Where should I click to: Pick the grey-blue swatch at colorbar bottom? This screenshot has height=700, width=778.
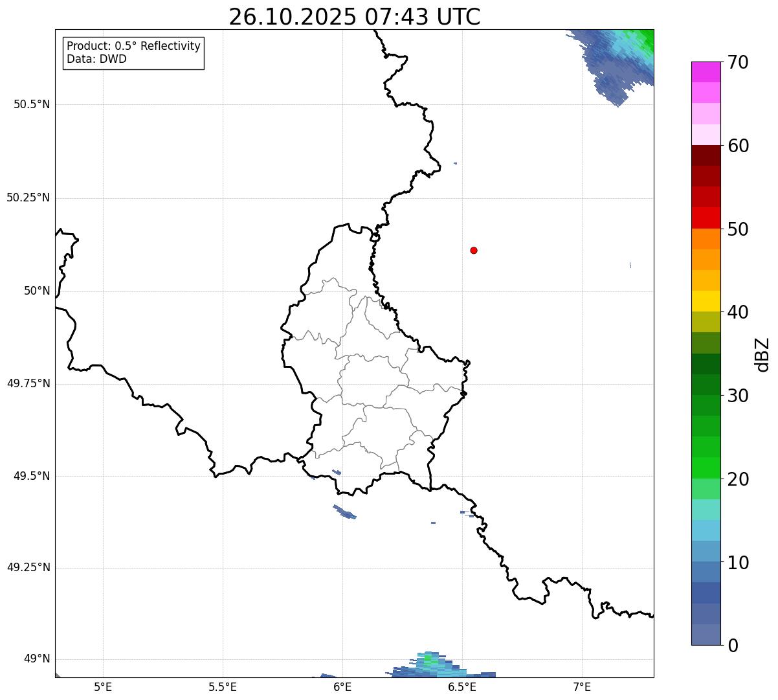(706, 635)
